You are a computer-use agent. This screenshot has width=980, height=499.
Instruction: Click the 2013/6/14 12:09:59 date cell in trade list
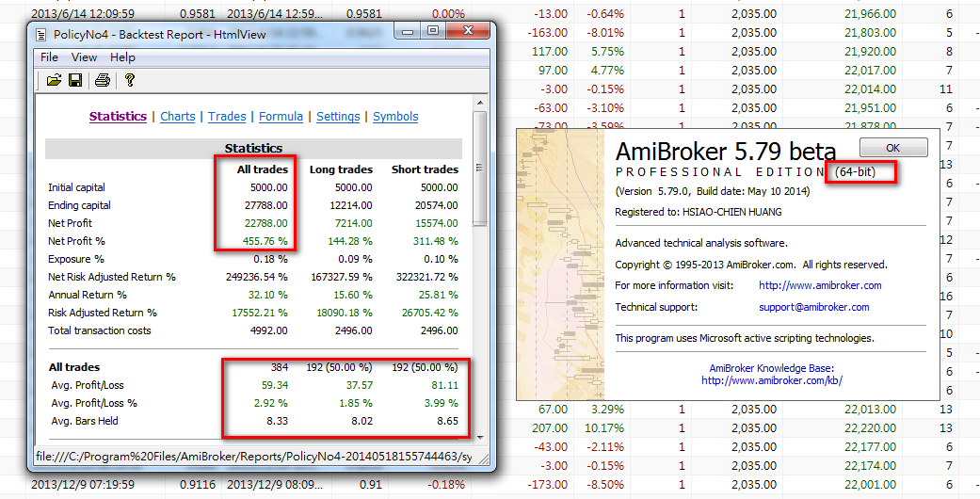(x=83, y=14)
